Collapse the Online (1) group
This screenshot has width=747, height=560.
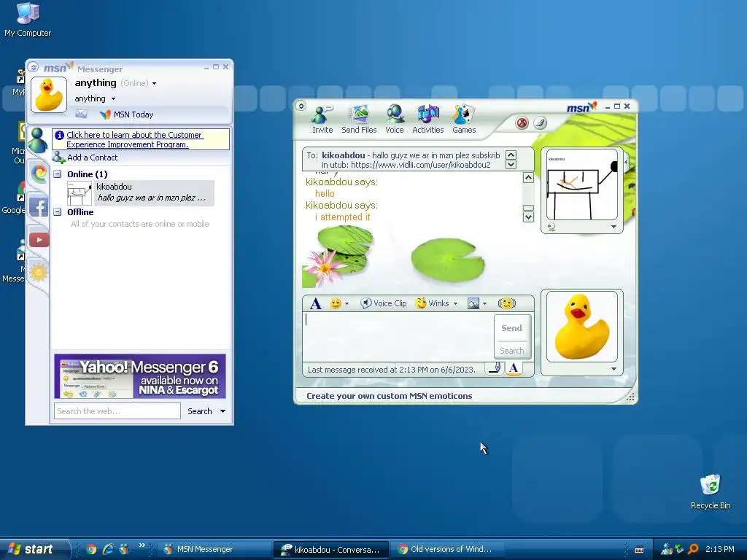point(58,174)
